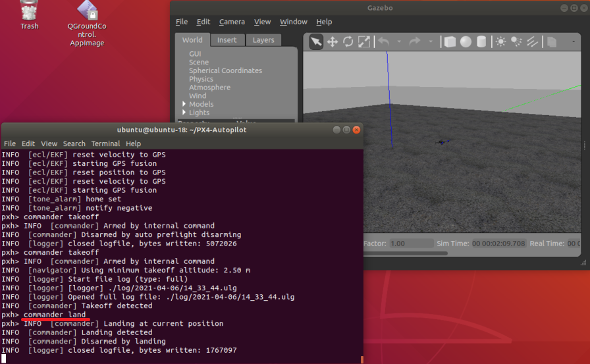Image resolution: width=590 pixels, height=364 pixels.
Task: Insert a cylinder shape in Gazebo
Action: click(x=481, y=41)
